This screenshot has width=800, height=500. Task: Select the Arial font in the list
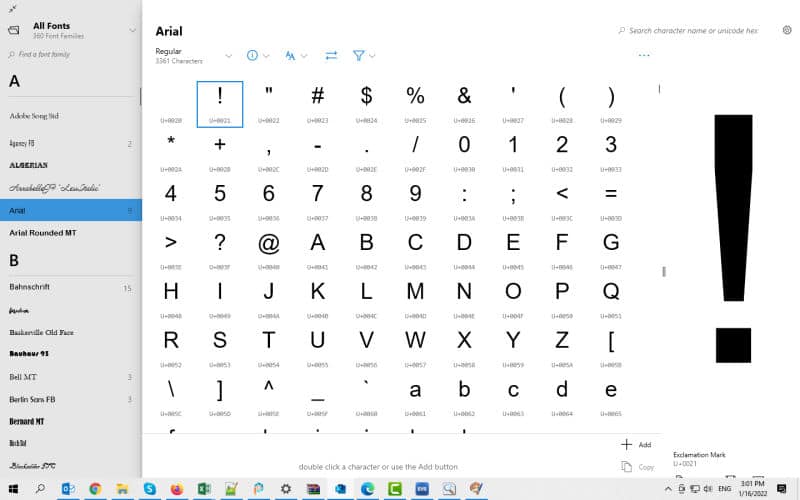pos(71,210)
